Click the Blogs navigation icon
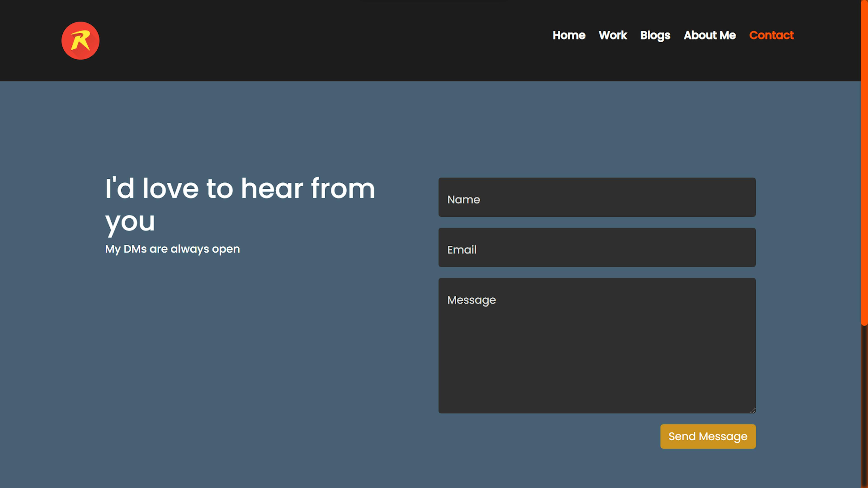The height and width of the screenshot is (488, 868). click(655, 35)
